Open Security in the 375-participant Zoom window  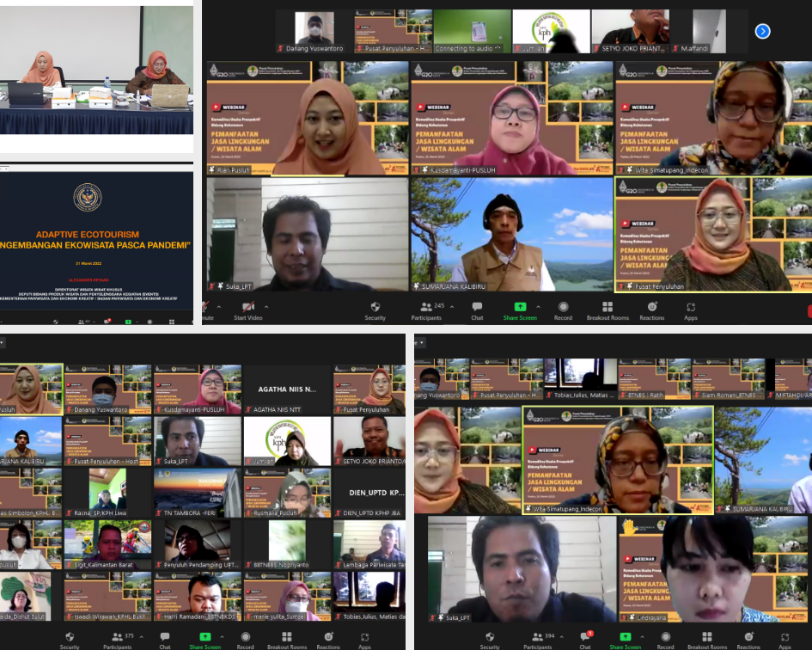tap(70, 641)
